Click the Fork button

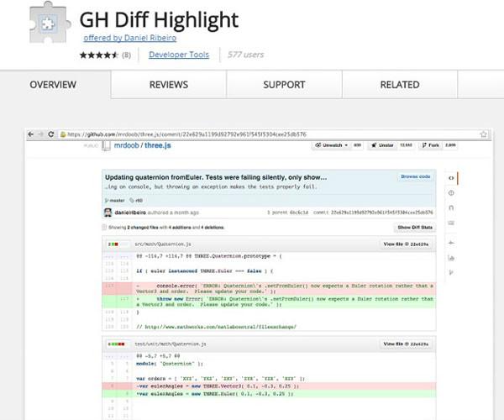[x=431, y=145]
